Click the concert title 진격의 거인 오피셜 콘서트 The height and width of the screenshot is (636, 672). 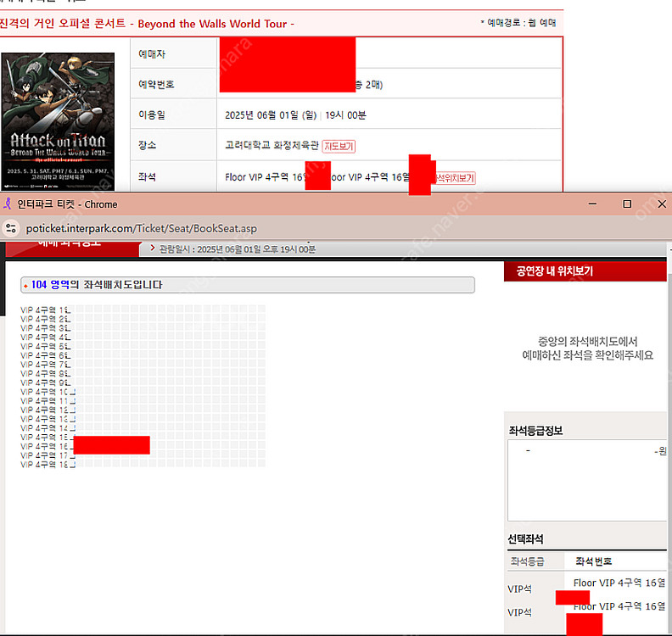click(63, 23)
